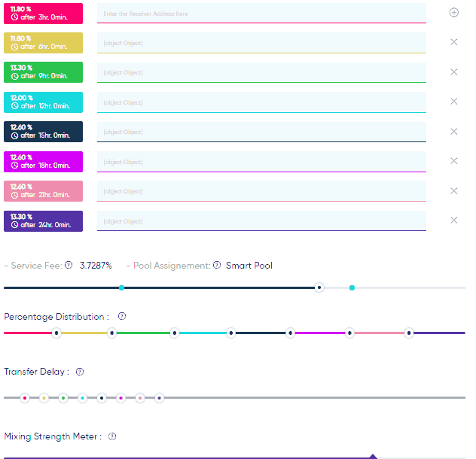The height and width of the screenshot is (459, 476).
Task: Select the pink transfer delay dot
Action: 139,397
